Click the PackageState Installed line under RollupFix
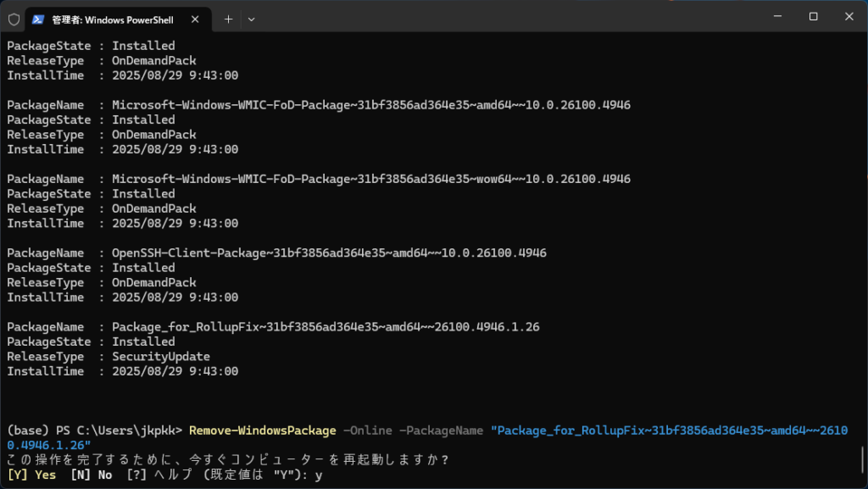Viewport: 868px width, 489px height. 91,342
